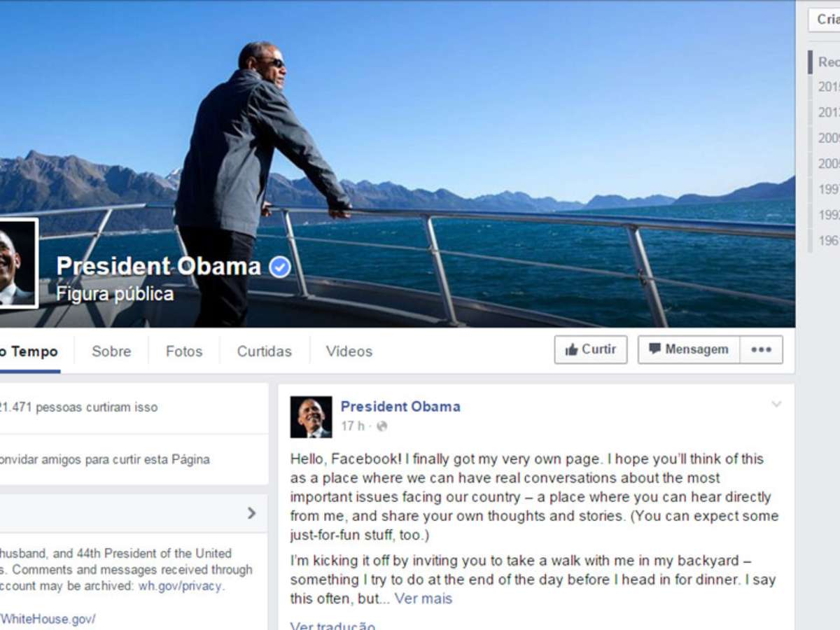Open the Curtidas tab
This screenshot has height=630, width=840.
(x=265, y=351)
